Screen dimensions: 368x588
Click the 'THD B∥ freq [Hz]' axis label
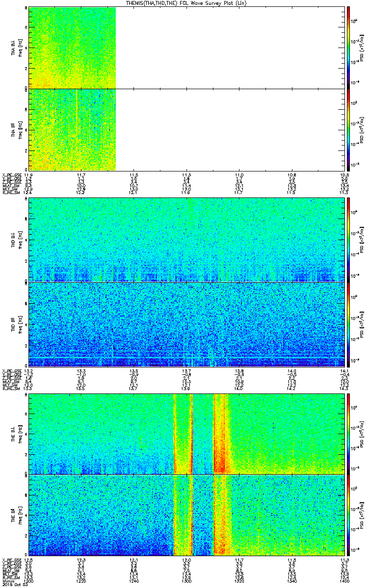[x=17, y=324]
